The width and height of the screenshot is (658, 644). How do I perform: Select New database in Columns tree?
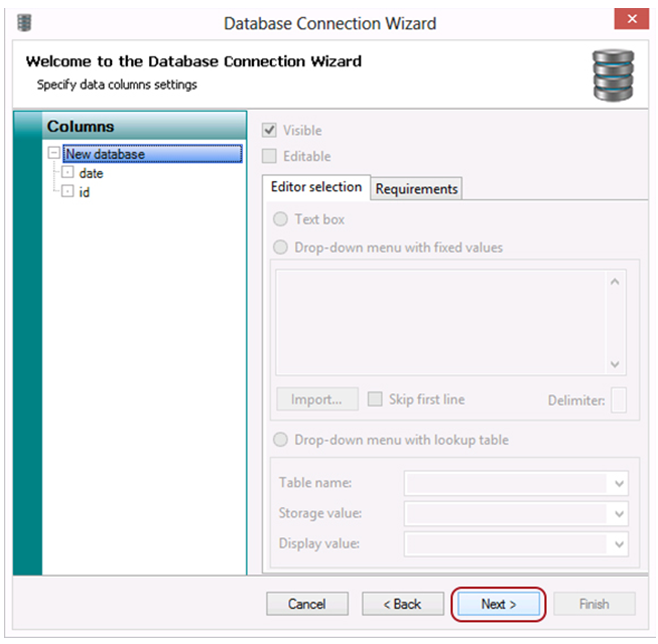(x=152, y=154)
